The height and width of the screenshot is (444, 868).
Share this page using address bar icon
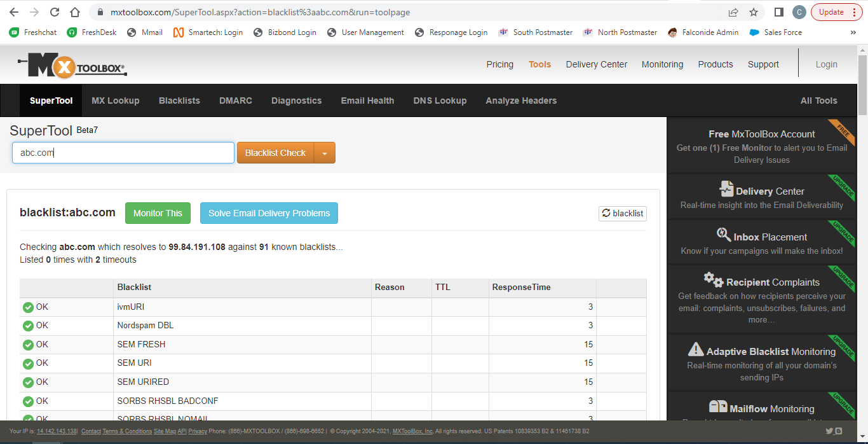[733, 12]
